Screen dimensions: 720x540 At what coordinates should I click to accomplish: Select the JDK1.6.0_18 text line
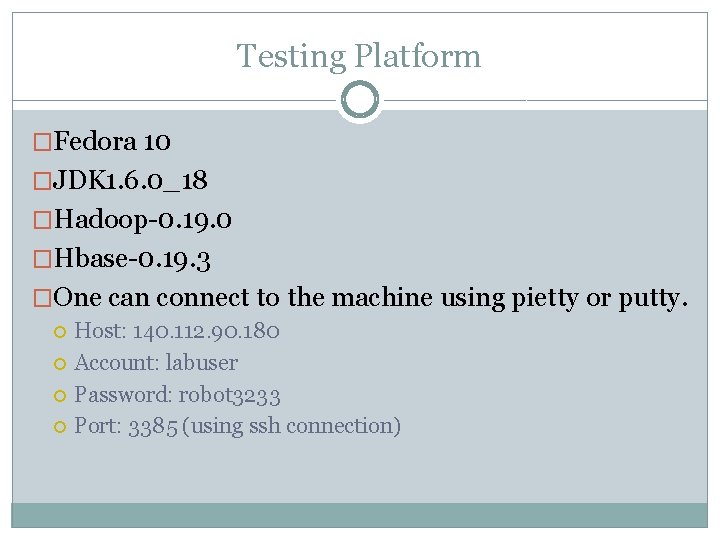(x=130, y=180)
